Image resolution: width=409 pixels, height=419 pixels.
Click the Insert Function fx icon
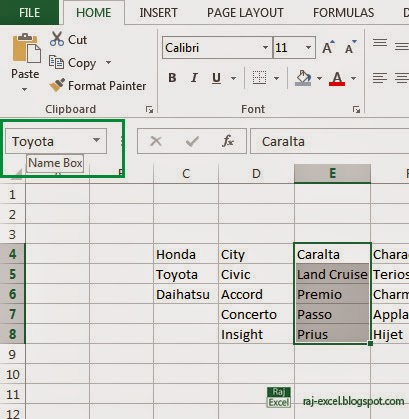click(x=227, y=141)
